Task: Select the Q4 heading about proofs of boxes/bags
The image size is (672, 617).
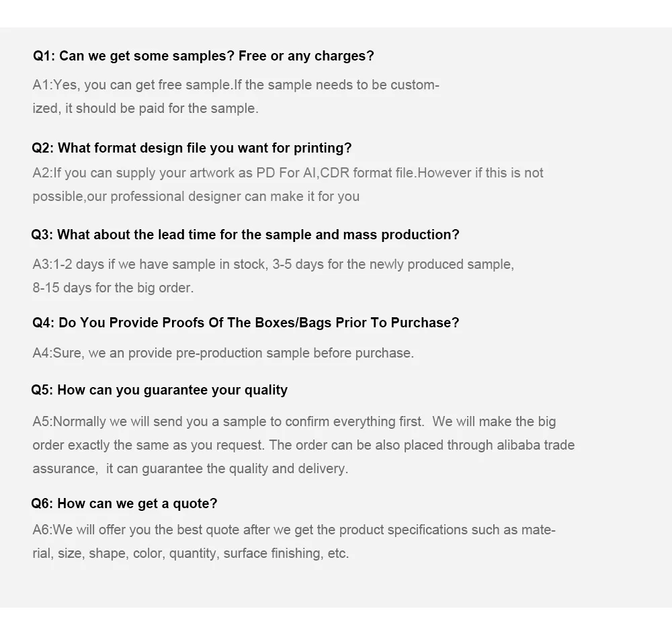Action: (x=246, y=323)
